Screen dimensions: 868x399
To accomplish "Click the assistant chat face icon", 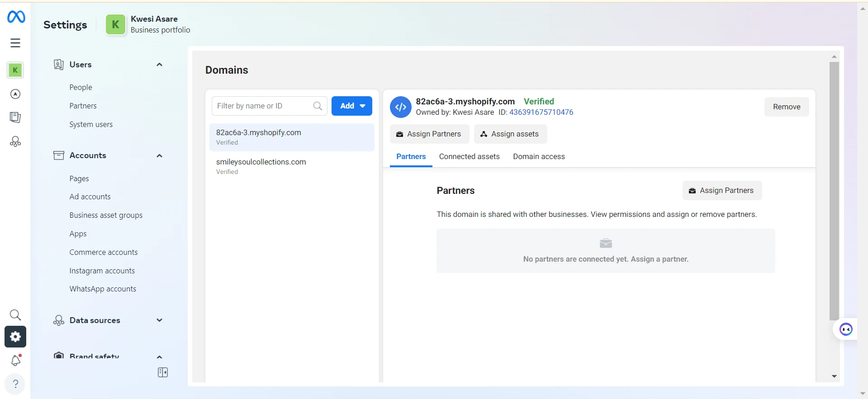I will tap(846, 329).
